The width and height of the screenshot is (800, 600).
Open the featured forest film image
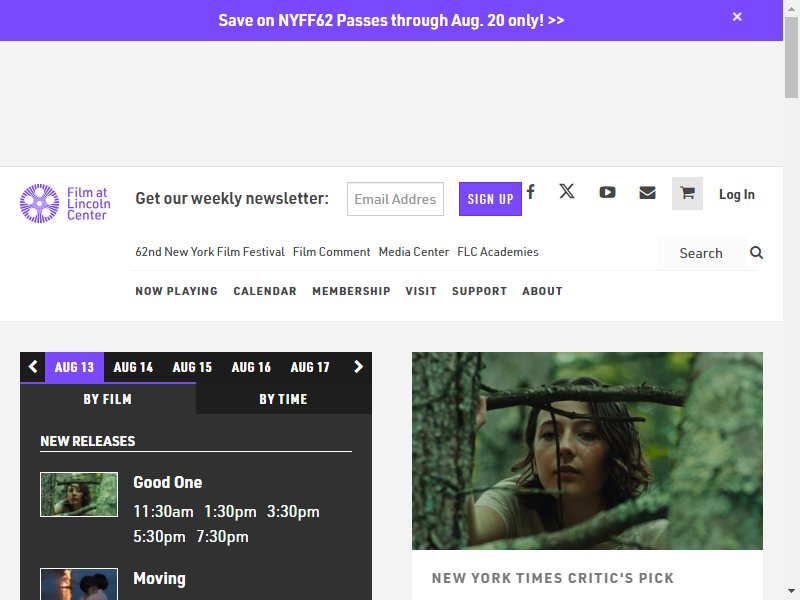(587, 451)
